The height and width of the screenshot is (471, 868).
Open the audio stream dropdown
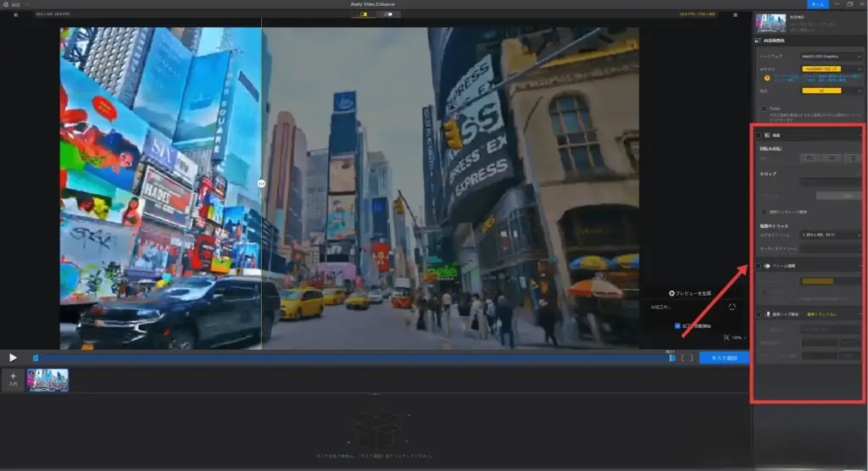point(832,249)
